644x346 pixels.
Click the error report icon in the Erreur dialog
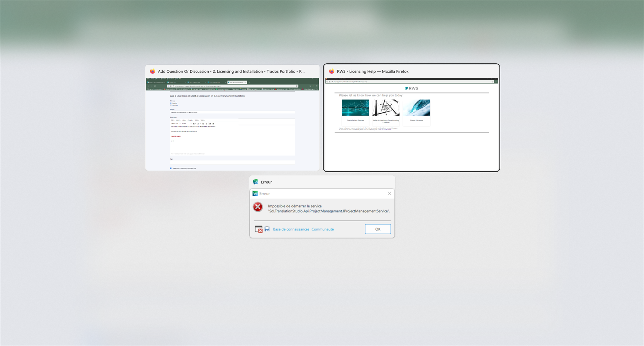tap(258, 229)
